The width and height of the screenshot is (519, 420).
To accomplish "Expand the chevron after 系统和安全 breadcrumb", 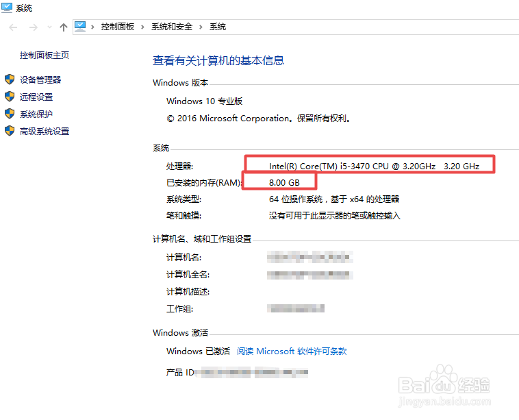I will pos(201,27).
